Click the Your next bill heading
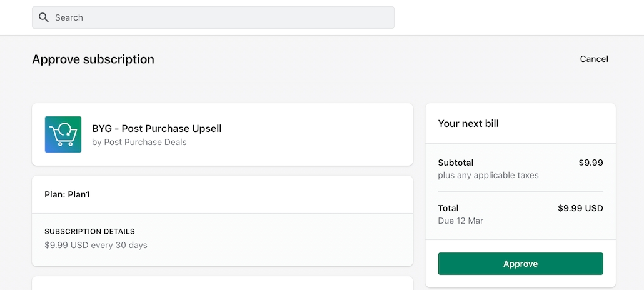The width and height of the screenshot is (644, 290). coord(468,123)
